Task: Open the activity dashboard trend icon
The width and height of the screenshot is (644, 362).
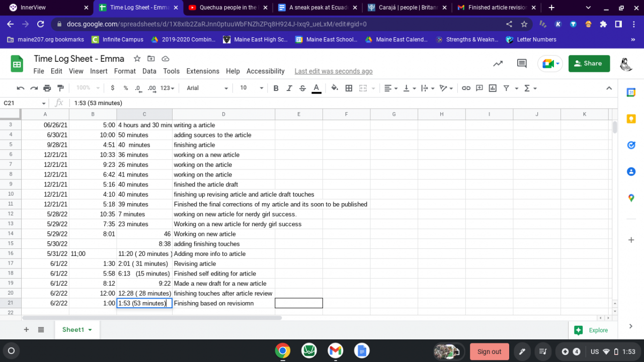Action: click(498, 63)
